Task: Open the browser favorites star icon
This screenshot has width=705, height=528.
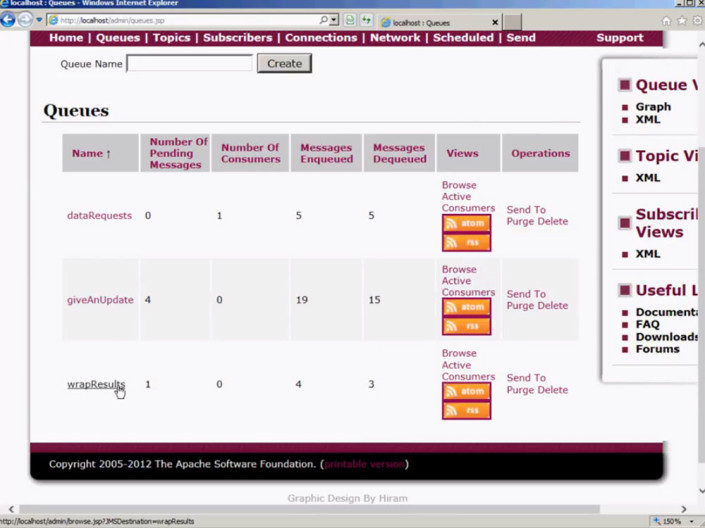Action: coord(682,20)
